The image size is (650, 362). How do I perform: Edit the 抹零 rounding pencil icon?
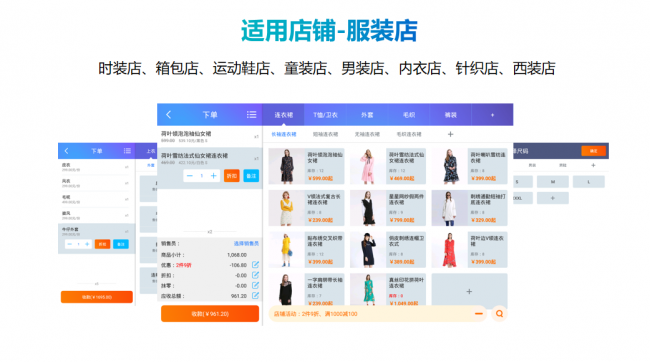click(255, 285)
